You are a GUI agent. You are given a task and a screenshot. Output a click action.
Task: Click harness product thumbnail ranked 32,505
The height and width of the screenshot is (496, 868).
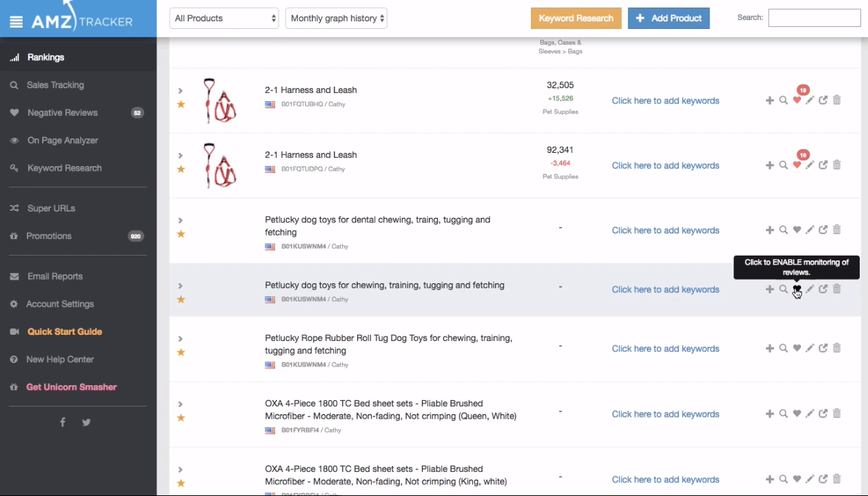point(220,101)
